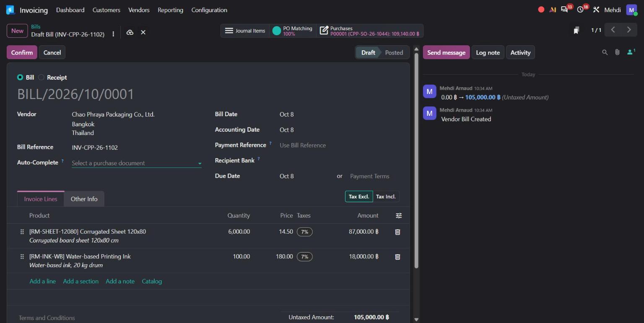Viewport: 644px width, 323px height.
Task: Open the AI assistant icon
Action: tap(553, 10)
